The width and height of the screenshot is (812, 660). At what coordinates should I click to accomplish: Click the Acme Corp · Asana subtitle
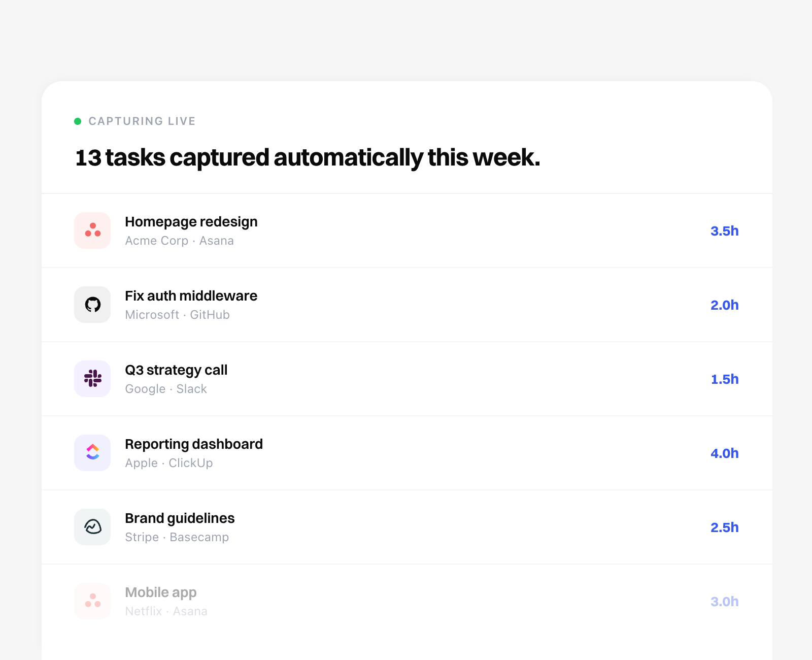click(x=180, y=241)
